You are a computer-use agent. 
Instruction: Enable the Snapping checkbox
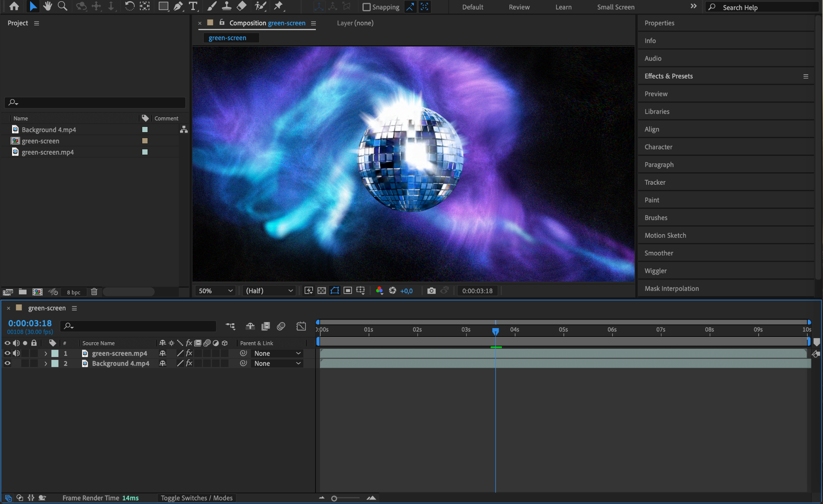click(366, 7)
